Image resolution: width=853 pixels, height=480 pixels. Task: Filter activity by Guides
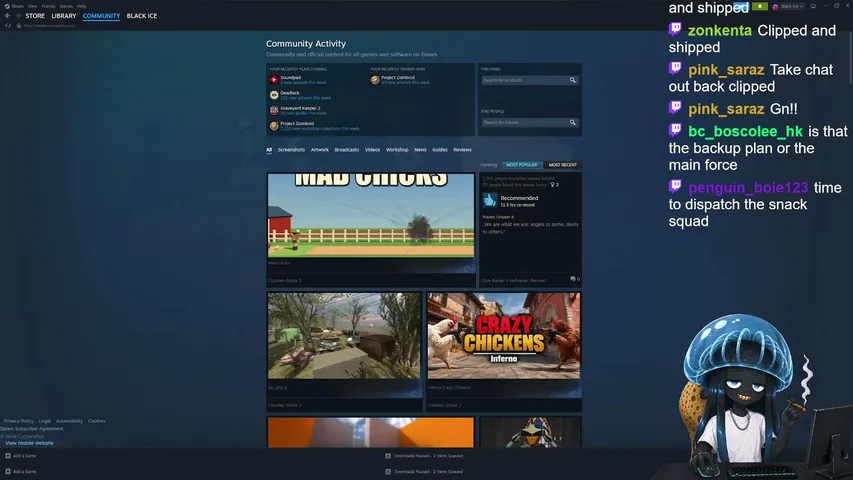coord(440,150)
